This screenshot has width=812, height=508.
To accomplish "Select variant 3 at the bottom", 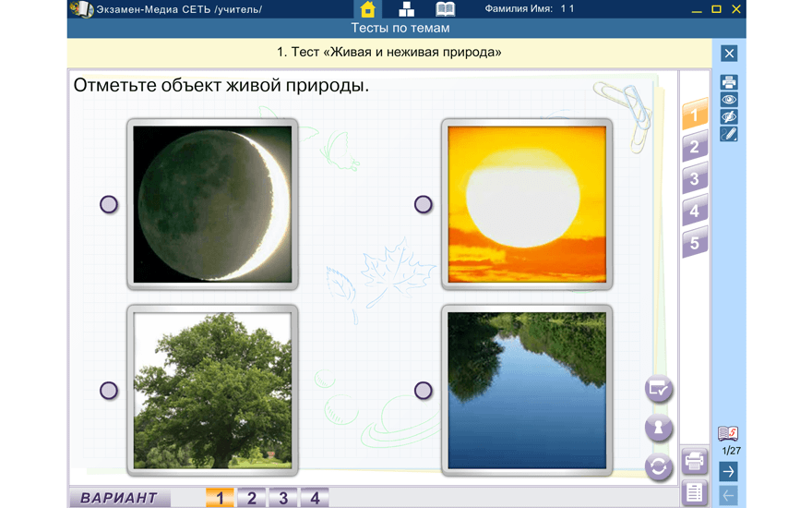I will coord(283,498).
